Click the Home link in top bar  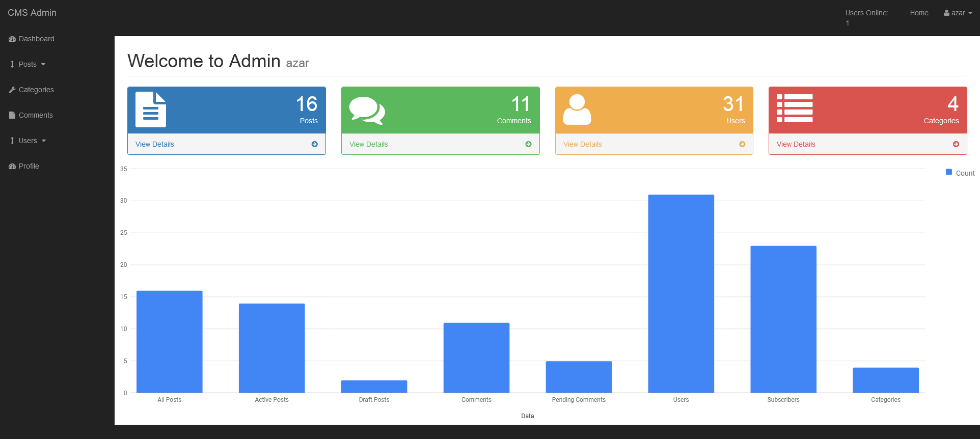(x=919, y=13)
